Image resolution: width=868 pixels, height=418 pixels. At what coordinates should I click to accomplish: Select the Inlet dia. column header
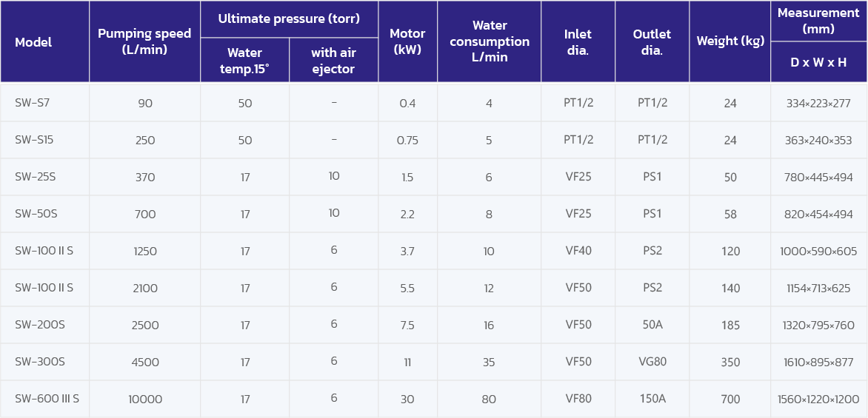[x=578, y=41]
